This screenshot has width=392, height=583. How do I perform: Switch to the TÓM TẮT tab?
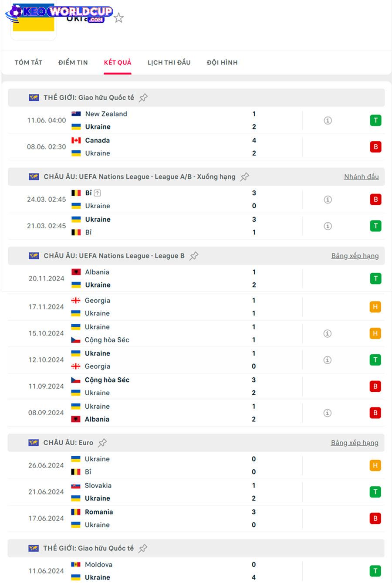pyautogui.click(x=28, y=62)
